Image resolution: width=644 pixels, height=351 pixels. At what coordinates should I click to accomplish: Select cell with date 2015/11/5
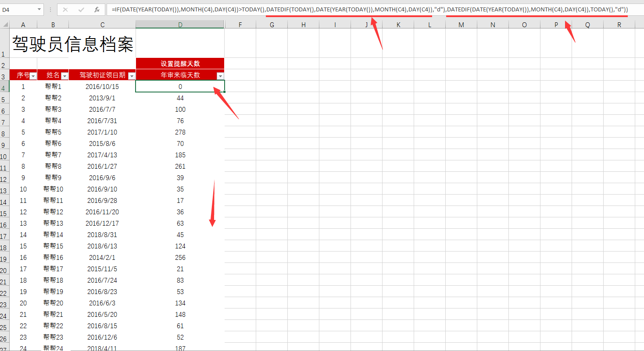click(x=102, y=269)
